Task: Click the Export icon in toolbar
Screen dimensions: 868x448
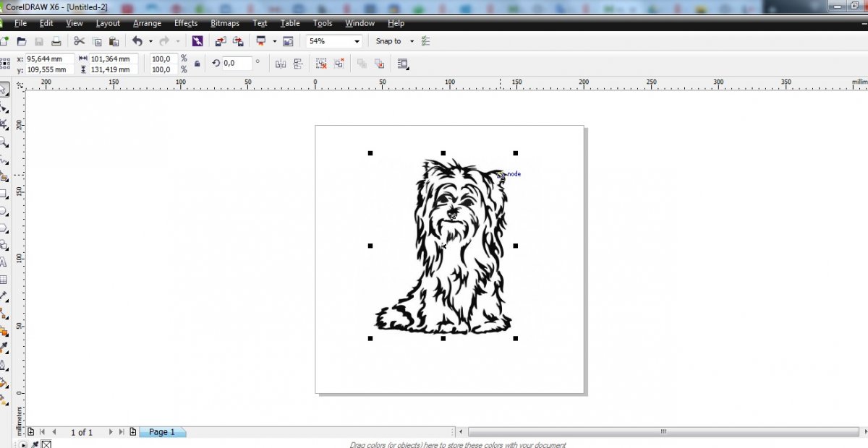Action: coord(237,42)
